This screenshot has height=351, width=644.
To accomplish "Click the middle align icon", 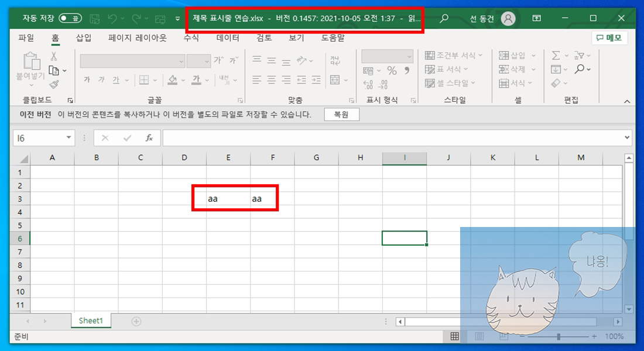I will tap(272, 60).
